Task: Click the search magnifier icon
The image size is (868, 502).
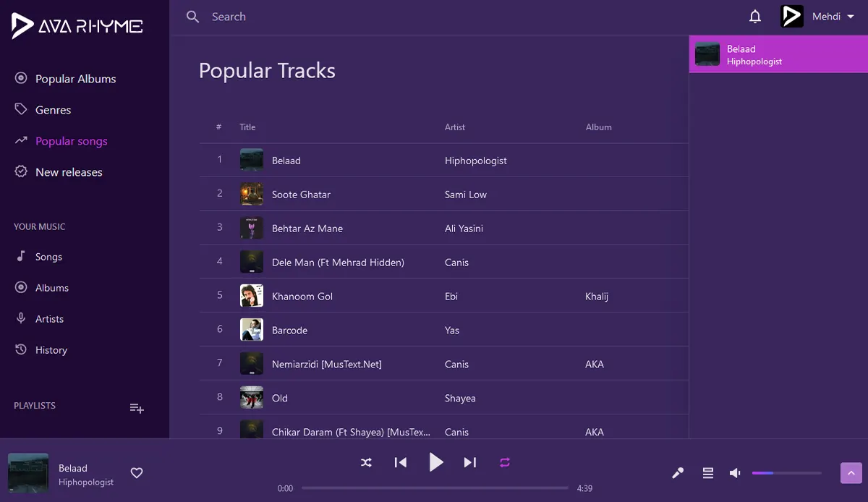Action: [192, 17]
